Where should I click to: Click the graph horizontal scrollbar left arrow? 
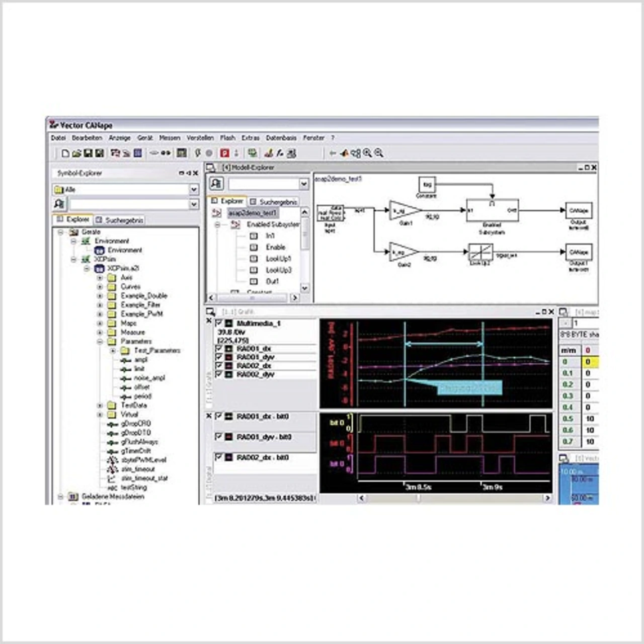tap(361, 498)
